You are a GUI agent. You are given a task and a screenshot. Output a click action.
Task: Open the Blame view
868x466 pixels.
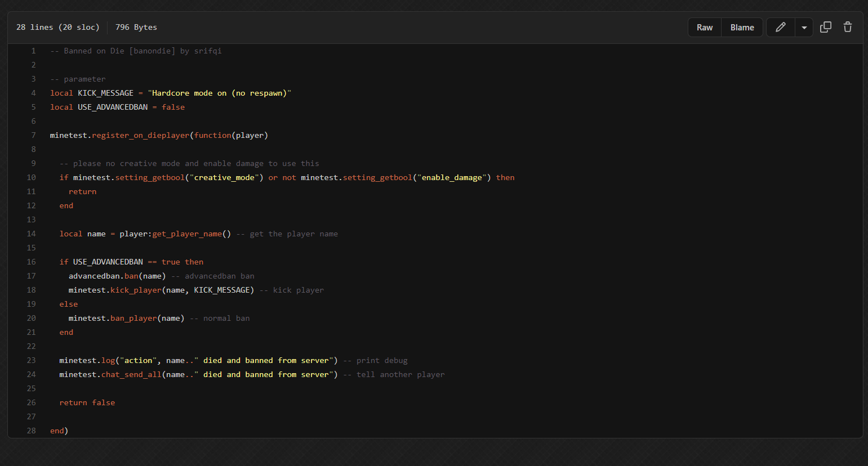click(742, 28)
